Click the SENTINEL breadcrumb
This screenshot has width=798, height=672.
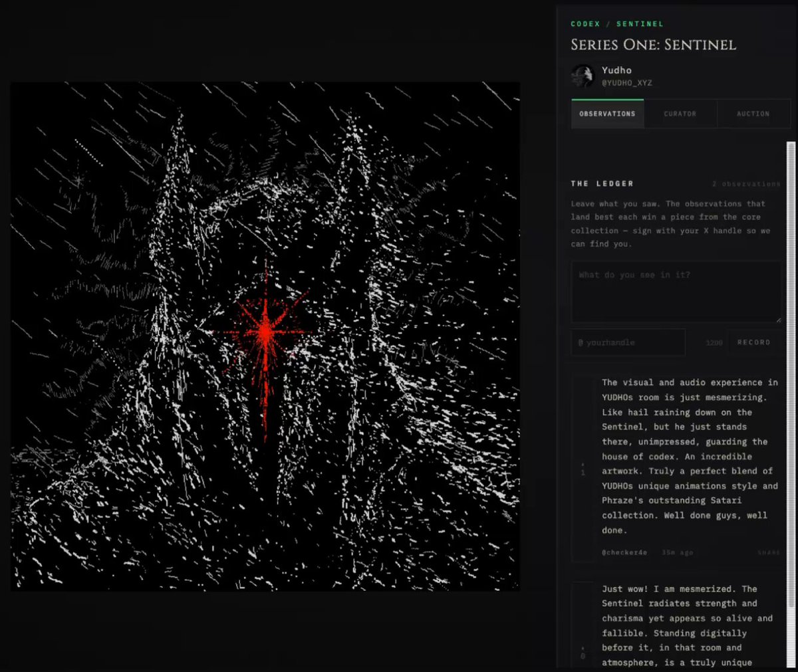(x=640, y=24)
